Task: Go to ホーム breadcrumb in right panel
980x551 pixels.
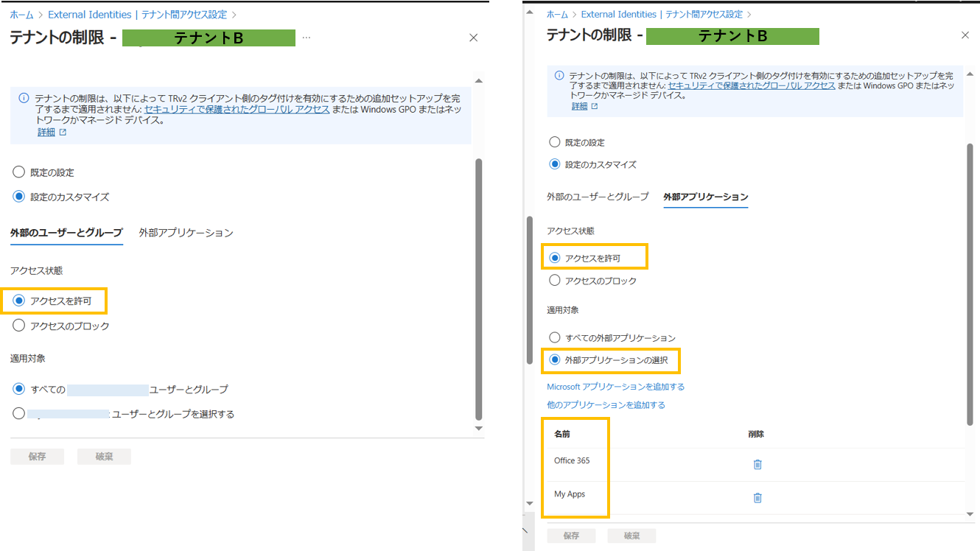Action: 558,14
